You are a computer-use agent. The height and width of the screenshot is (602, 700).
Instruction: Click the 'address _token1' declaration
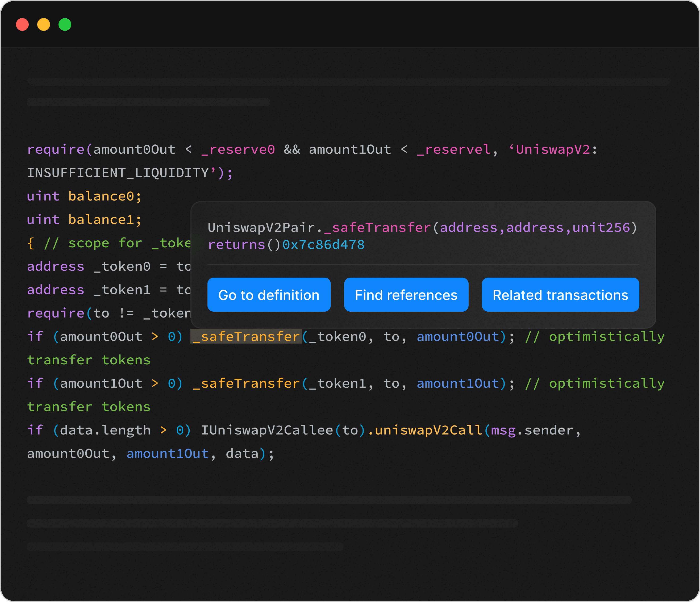89,290
